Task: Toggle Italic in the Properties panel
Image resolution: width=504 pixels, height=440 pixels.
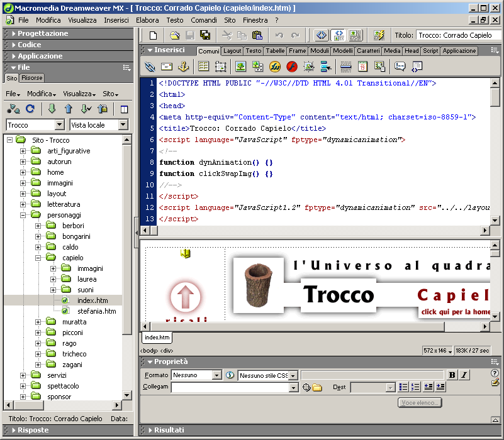Action: [464, 375]
